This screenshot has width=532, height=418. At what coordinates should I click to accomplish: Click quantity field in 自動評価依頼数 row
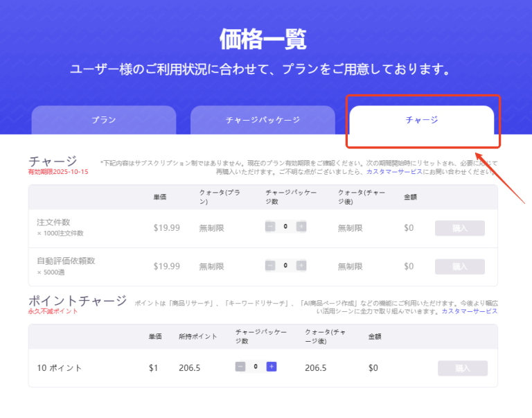[x=285, y=265]
